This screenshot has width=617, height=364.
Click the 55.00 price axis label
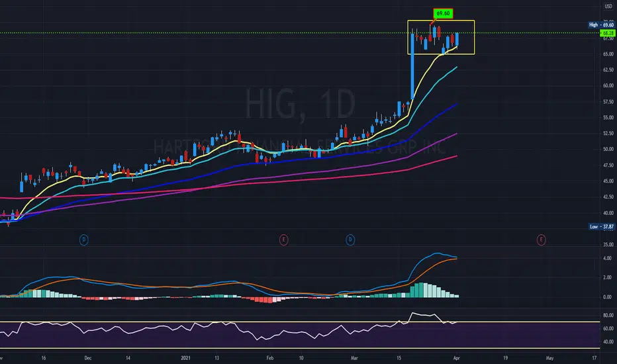(608, 117)
